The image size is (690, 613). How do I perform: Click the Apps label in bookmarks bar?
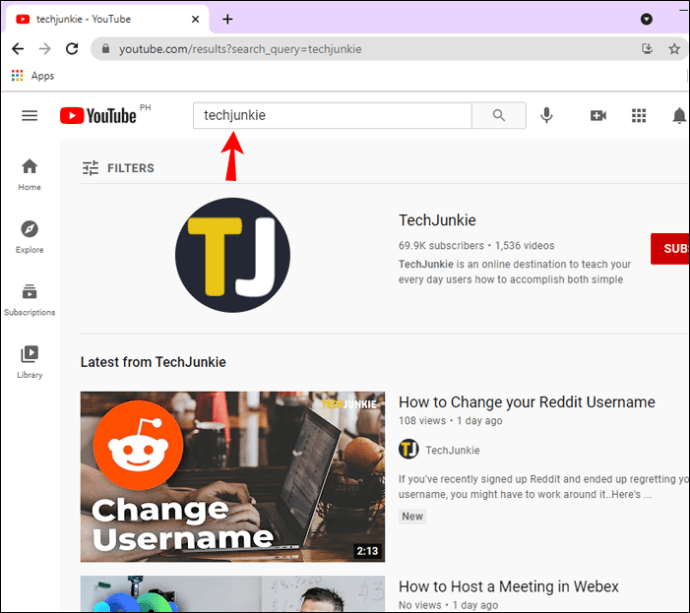tap(42, 76)
